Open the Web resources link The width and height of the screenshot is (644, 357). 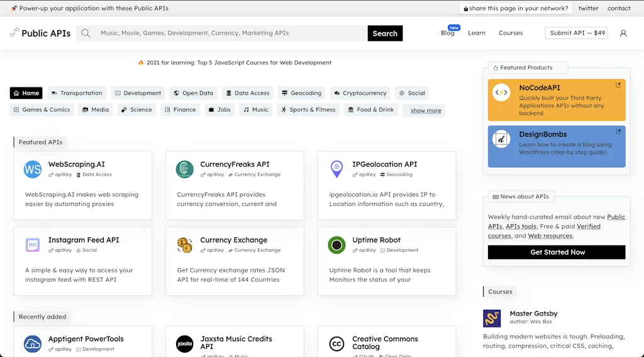tap(550, 235)
